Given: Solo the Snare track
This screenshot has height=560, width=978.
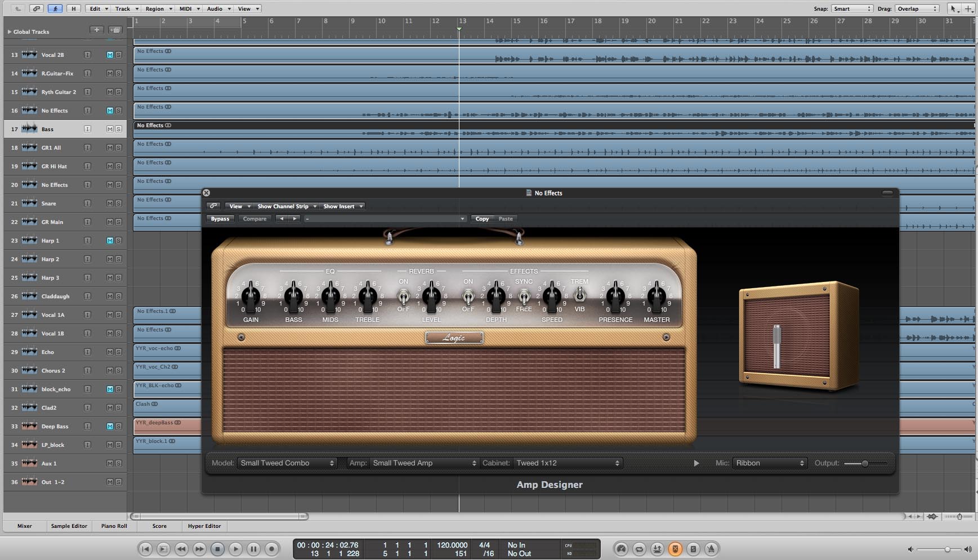Looking at the screenshot, I should point(118,203).
